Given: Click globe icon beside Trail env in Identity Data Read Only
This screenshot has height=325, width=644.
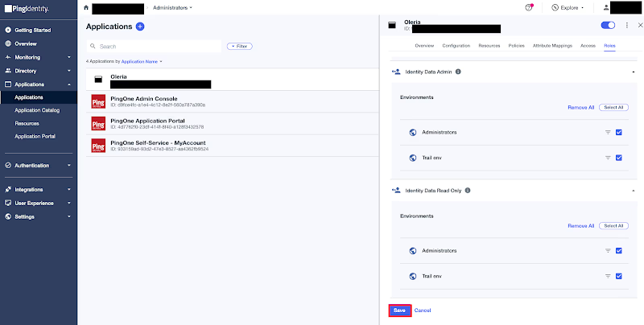Looking at the screenshot, I should click(x=413, y=276).
